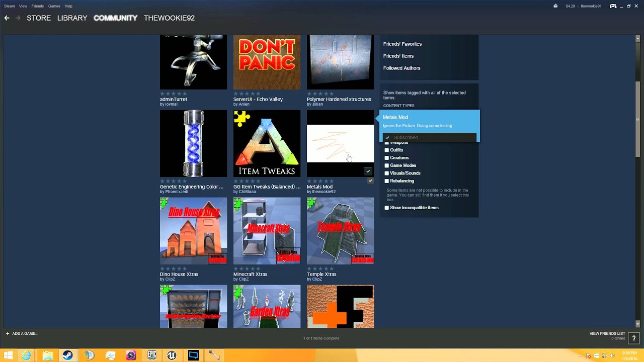Open Friends' Items filter
644x362 pixels.
pos(398,56)
